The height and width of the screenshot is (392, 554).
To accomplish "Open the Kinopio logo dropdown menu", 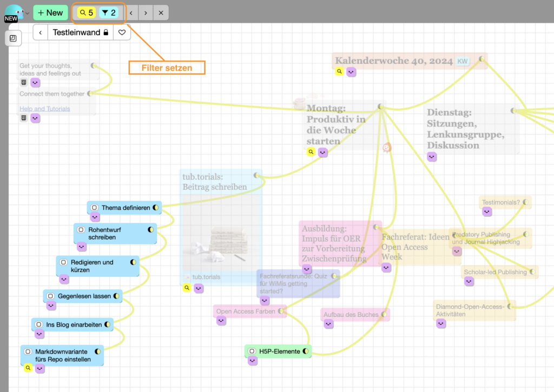I will pos(15,13).
